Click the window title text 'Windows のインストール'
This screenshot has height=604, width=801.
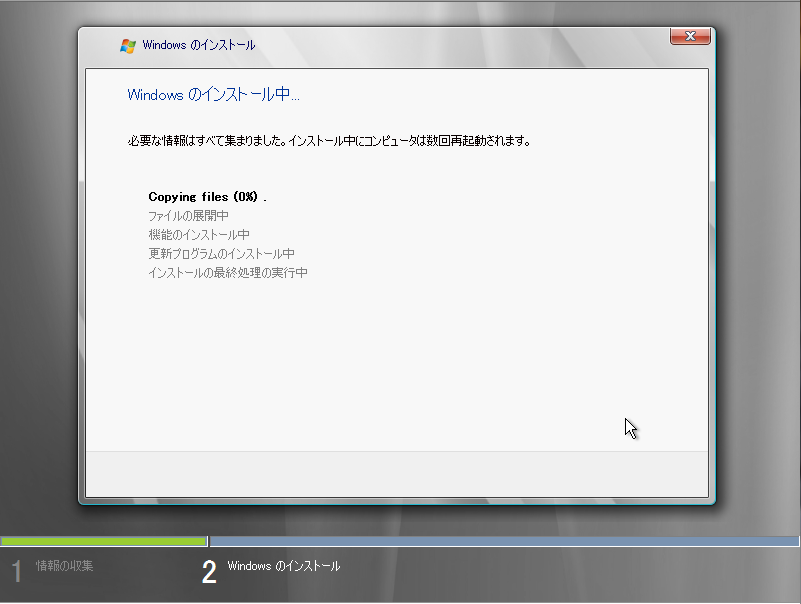199,45
